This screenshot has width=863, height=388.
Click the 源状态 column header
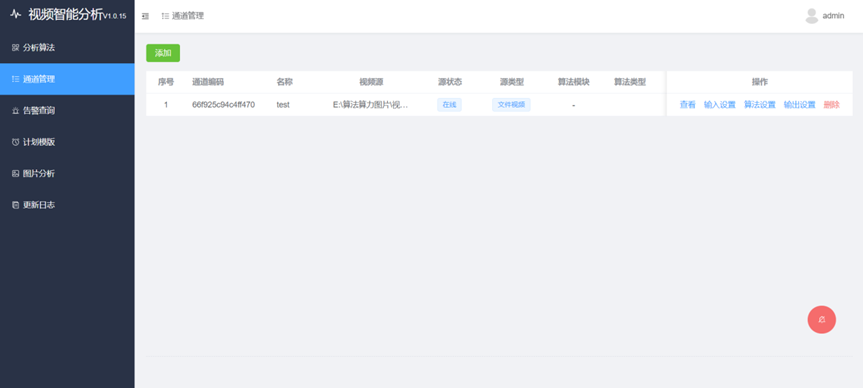pyautogui.click(x=450, y=82)
